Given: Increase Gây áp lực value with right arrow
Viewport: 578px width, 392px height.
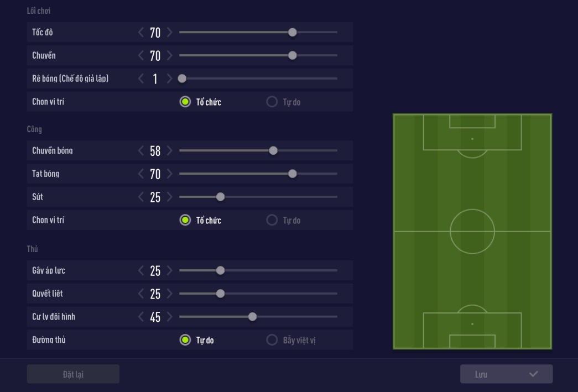Looking at the screenshot, I should tap(169, 271).
